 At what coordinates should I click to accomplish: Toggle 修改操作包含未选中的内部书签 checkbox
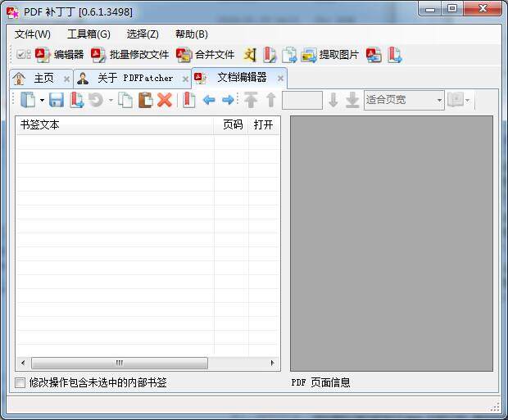coord(20,383)
